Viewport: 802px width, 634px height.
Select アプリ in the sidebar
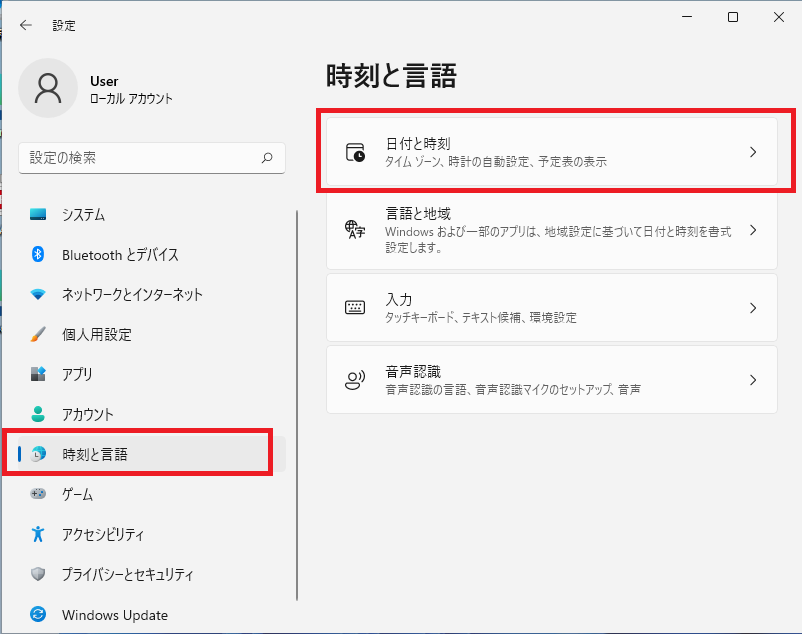pyautogui.click(x=151, y=374)
